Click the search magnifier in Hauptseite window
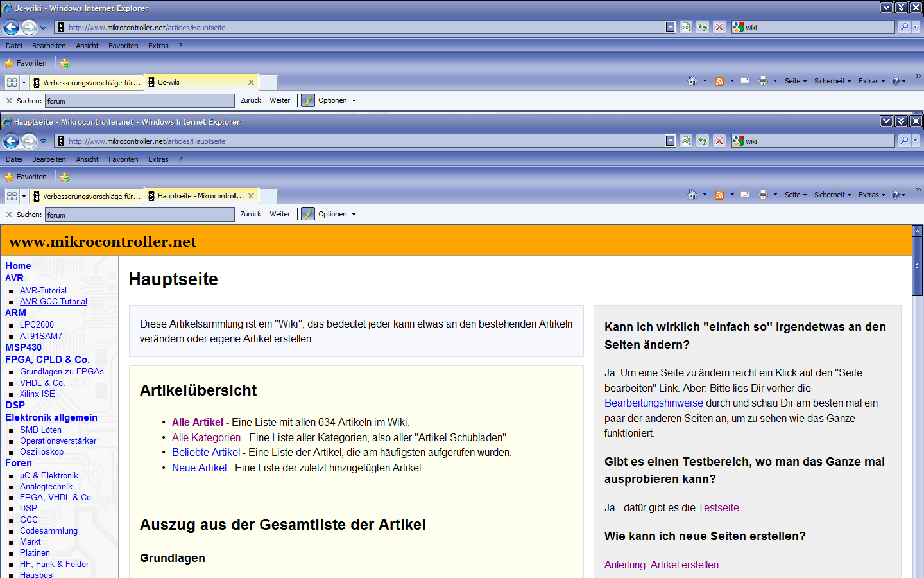This screenshot has width=924, height=578. tap(904, 141)
